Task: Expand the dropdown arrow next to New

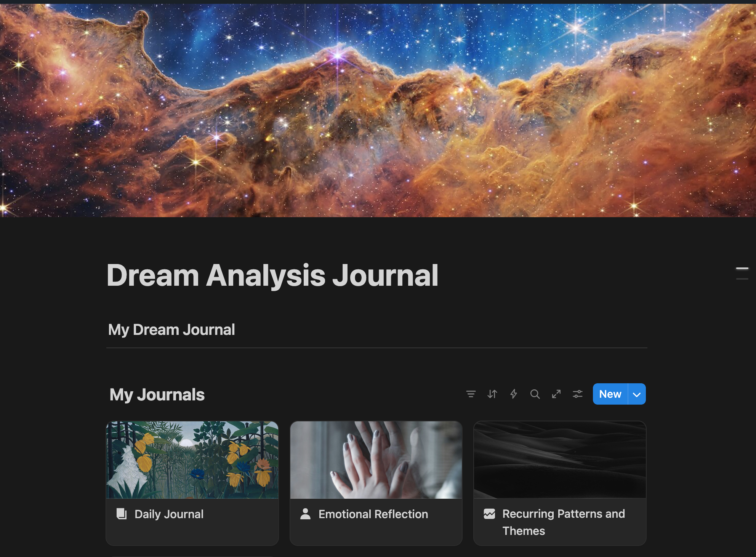Action: click(x=637, y=394)
